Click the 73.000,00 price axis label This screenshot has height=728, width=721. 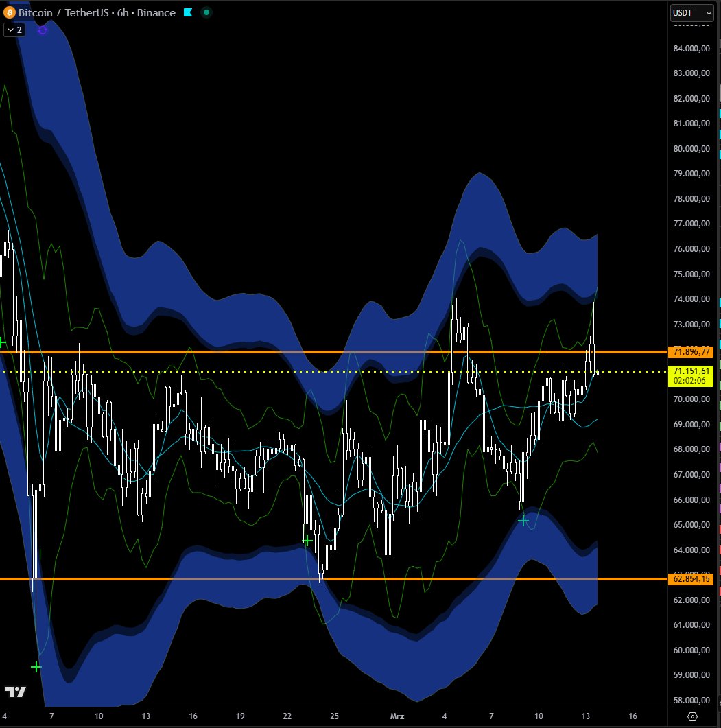pos(692,324)
